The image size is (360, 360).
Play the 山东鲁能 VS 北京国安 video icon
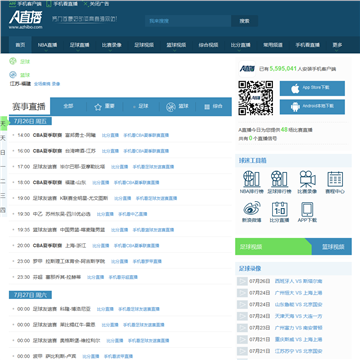pos(242,305)
